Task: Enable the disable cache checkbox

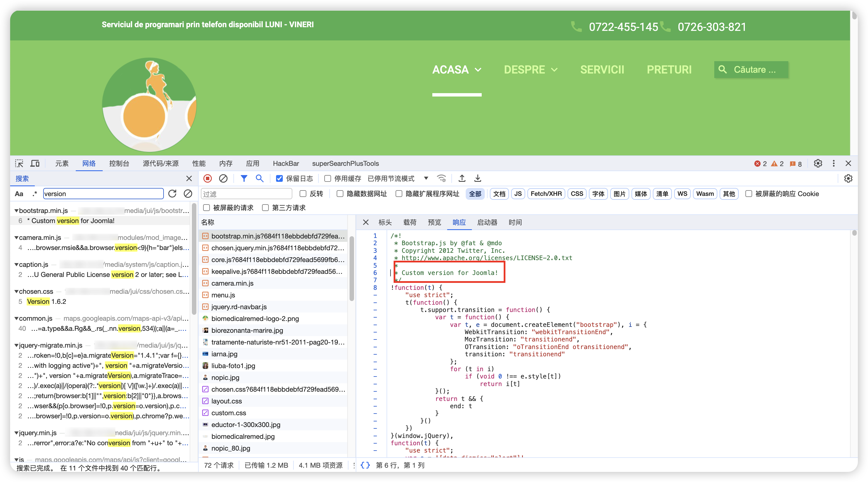Action: click(327, 179)
